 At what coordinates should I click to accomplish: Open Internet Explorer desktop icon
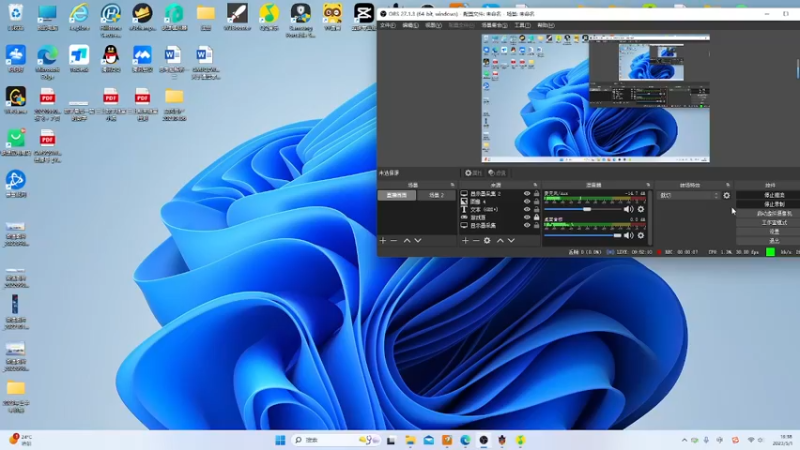point(79,16)
